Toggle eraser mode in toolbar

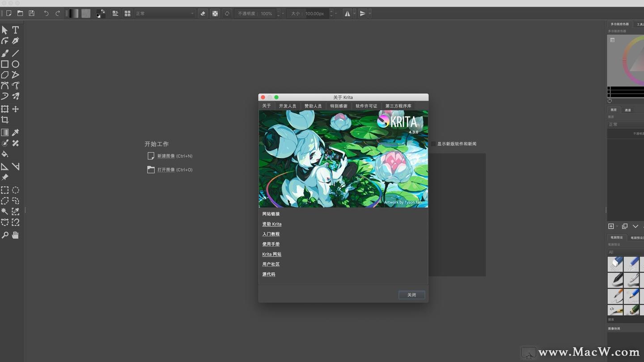[x=203, y=13]
